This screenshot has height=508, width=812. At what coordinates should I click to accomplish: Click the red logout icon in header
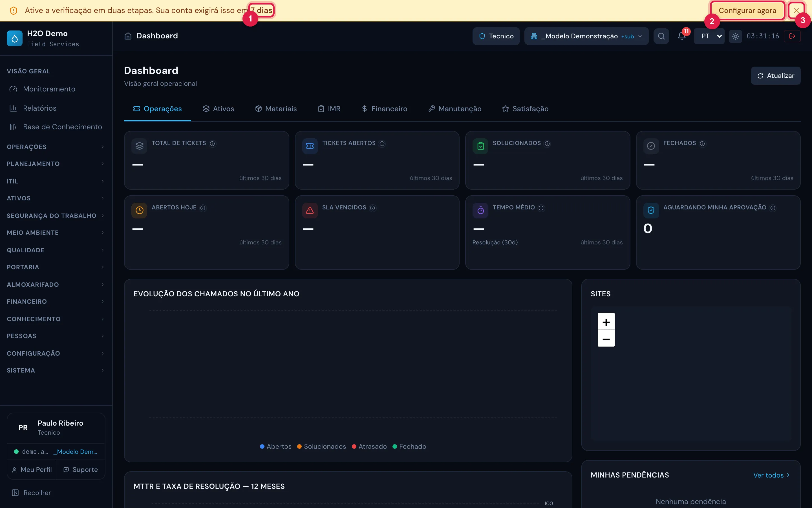[792, 36]
